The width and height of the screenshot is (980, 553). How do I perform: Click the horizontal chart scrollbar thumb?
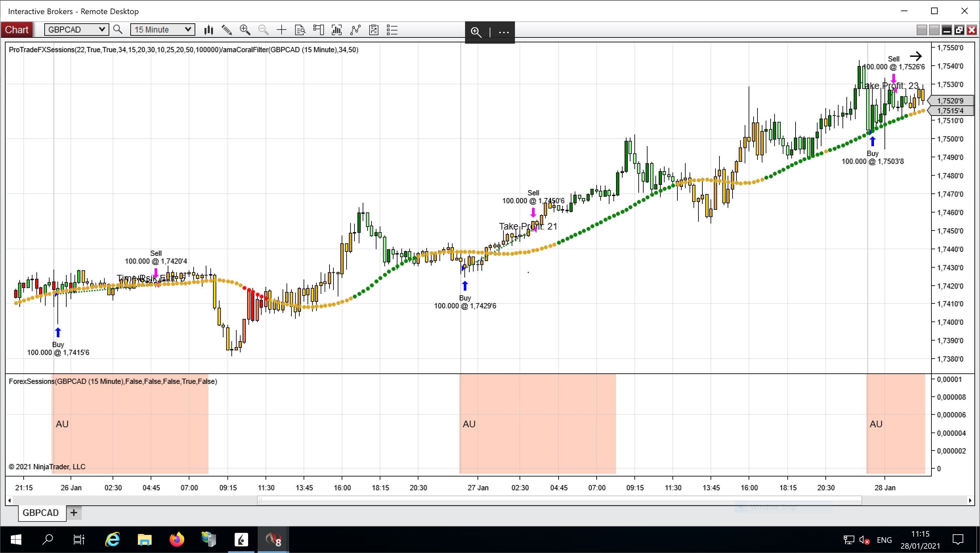coord(559,500)
